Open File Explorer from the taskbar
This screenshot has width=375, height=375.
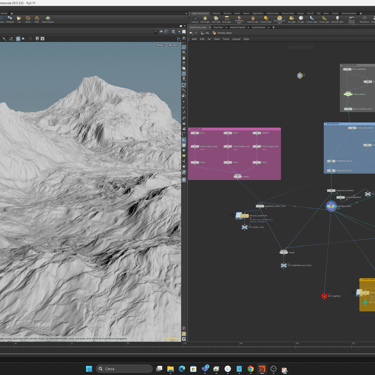tap(171, 369)
